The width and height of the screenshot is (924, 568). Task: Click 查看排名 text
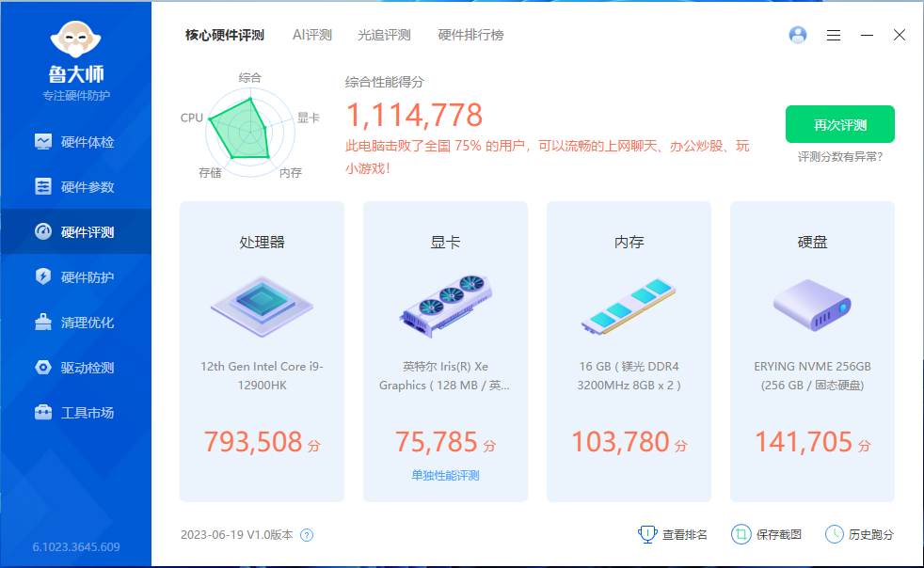(685, 535)
